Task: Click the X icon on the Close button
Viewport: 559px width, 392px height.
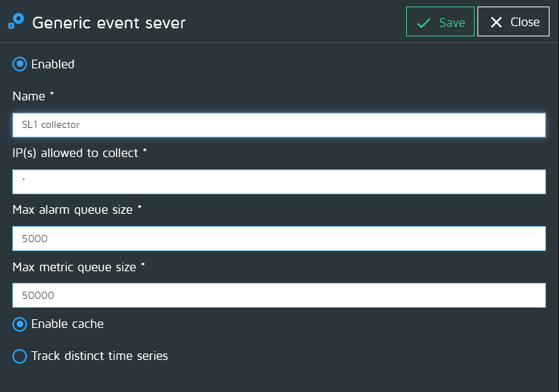Action: pyautogui.click(x=496, y=23)
